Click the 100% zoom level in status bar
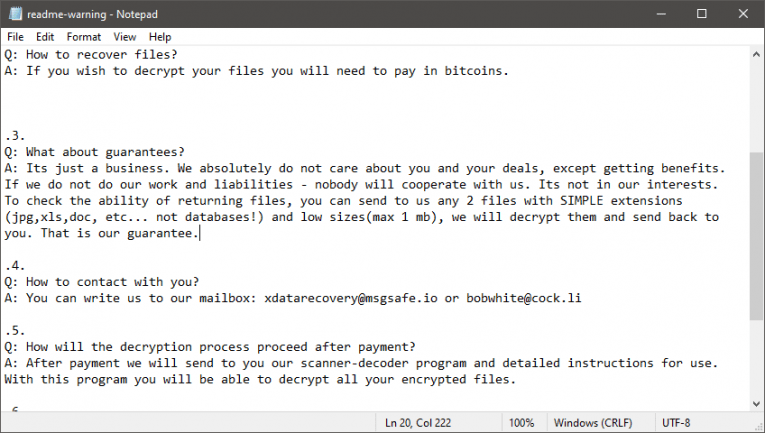The width and height of the screenshot is (765, 433). tap(520, 423)
